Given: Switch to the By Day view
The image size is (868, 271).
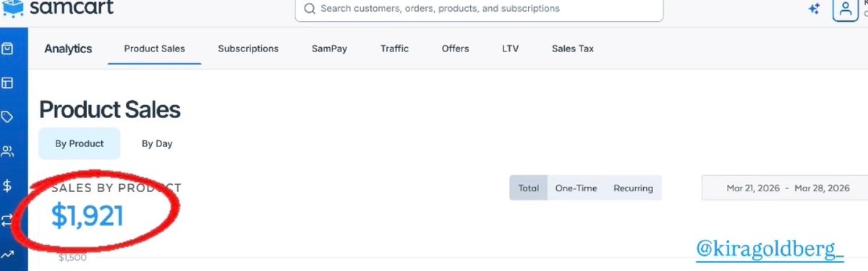Looking at the screenshot, I should coord(157,143).
